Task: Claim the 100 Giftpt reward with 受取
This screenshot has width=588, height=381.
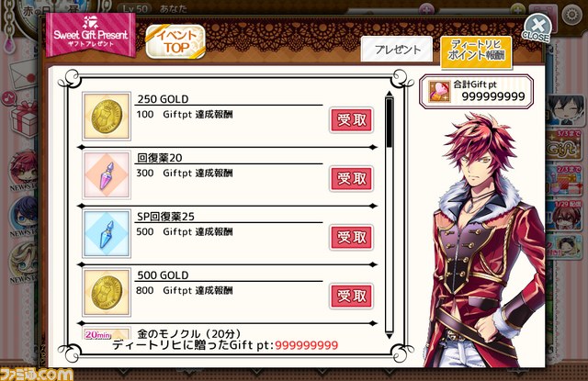Action: pos(351,120)
